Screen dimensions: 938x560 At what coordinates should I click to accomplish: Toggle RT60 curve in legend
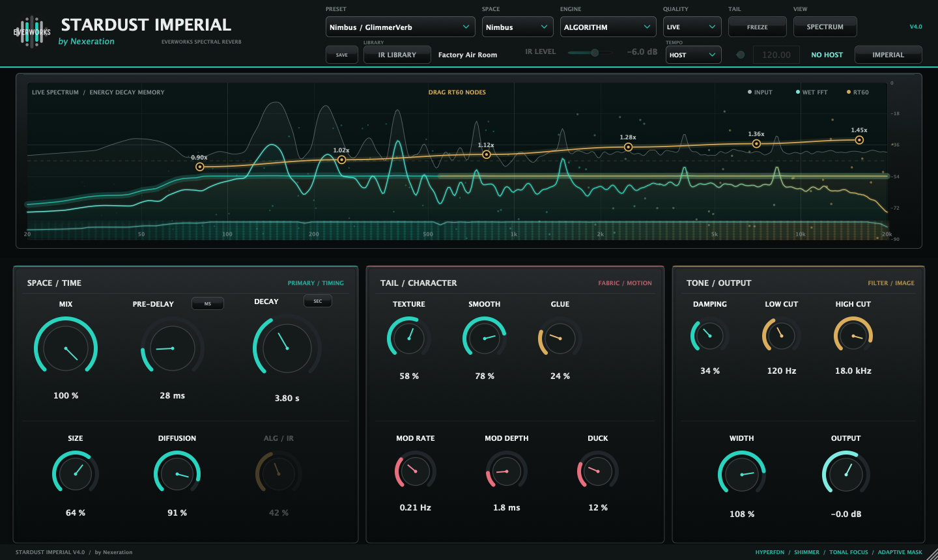[858, 92]
